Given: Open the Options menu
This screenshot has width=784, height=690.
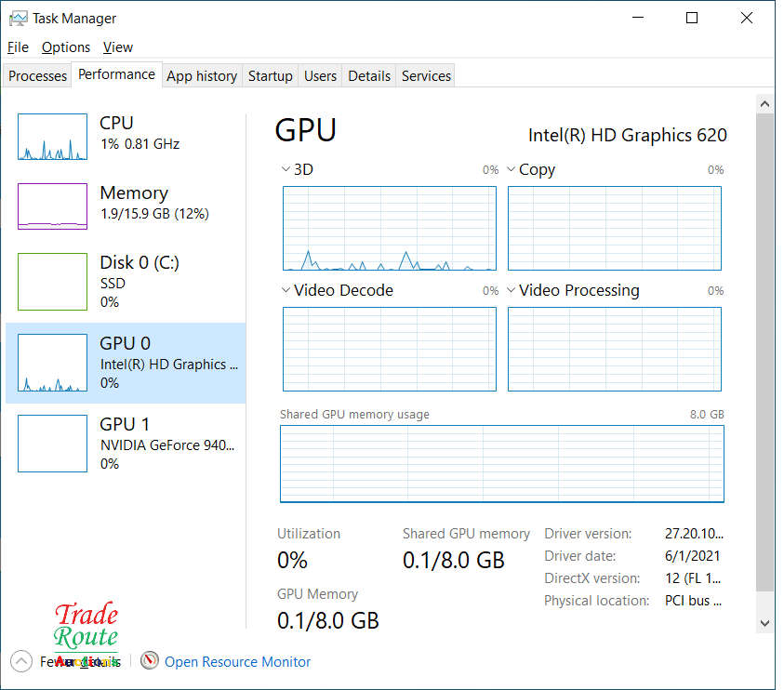Looking at the screenshot, I should point(65,46).
